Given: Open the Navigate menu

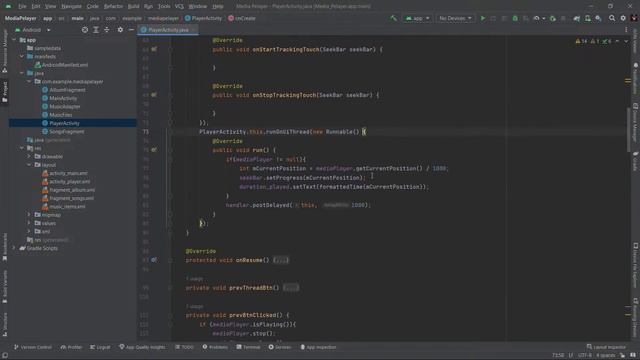Looking at the screenshot, I should pyautogui.click(x=71, y=6).
